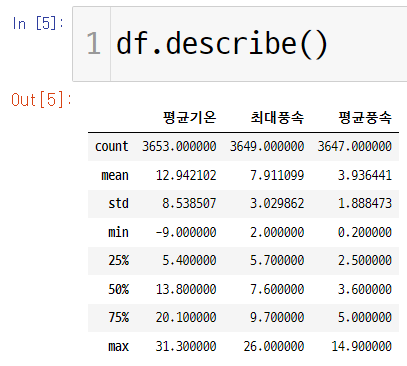Click std value 3.029862

277,203
